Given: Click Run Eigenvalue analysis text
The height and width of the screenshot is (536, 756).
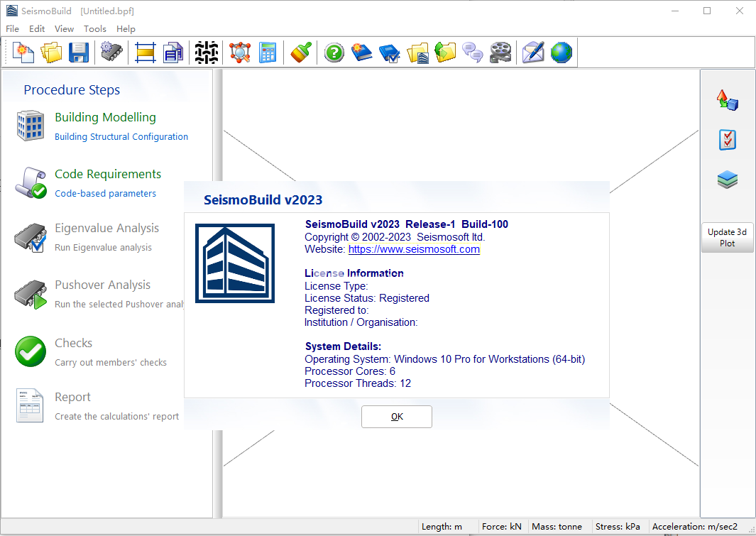Looking at the screenshot, I should click(x=103, y=247).
